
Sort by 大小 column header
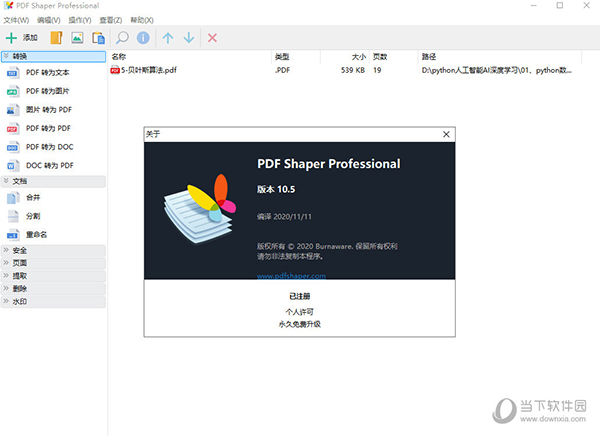345,57
